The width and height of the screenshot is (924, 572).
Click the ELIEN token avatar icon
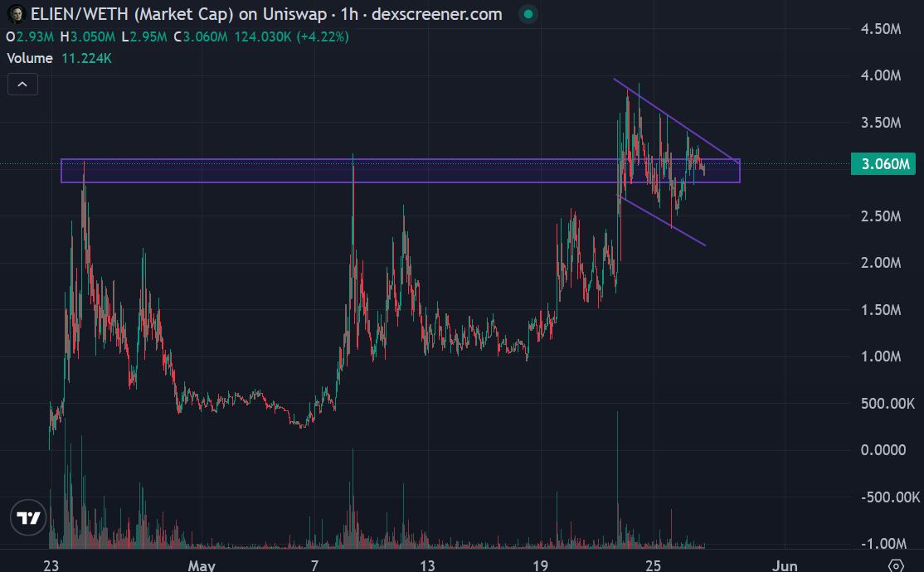[x=16, y=14]
